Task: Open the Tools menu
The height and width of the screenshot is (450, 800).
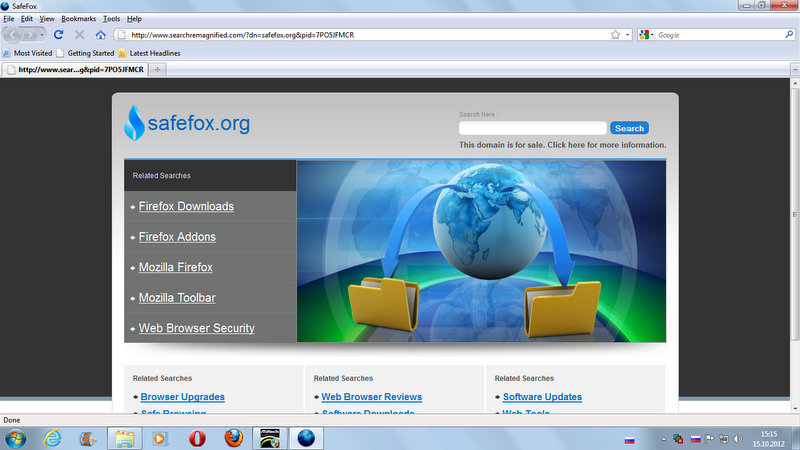Action: tap(111, 19)
